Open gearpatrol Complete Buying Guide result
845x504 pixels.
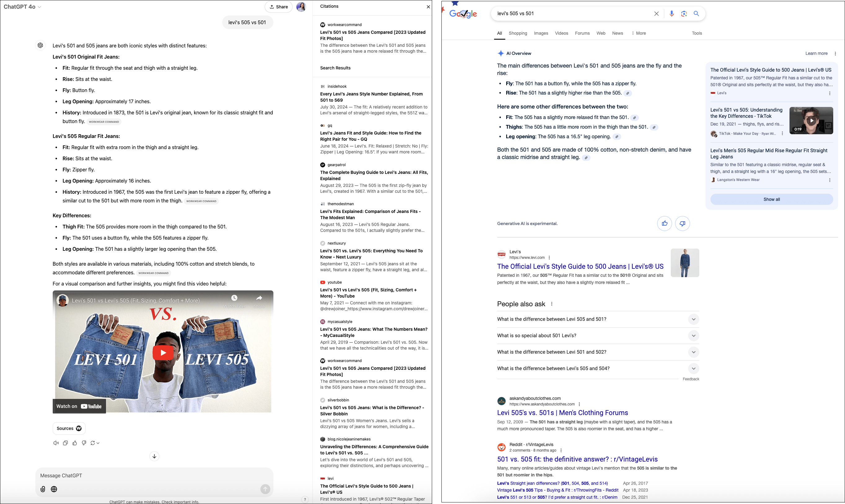(x=374, y=175)
